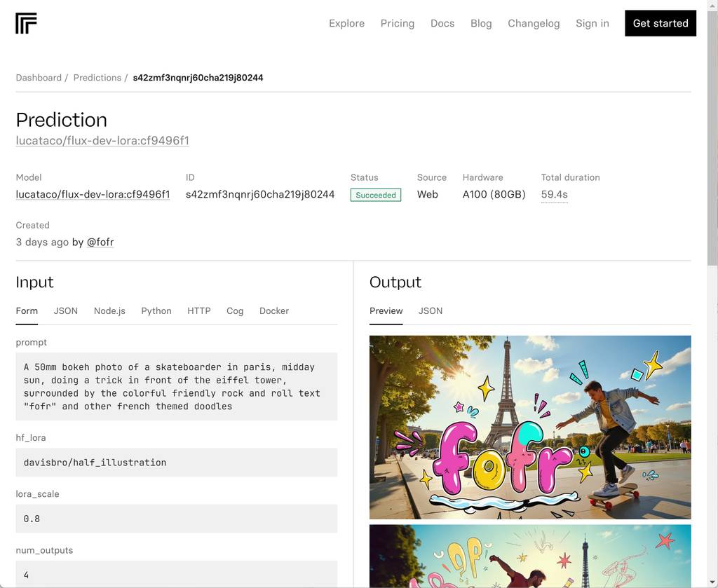Go to Dashboard breadcrumb
This screenshot has width=718, height=588.
coord(39,78)
